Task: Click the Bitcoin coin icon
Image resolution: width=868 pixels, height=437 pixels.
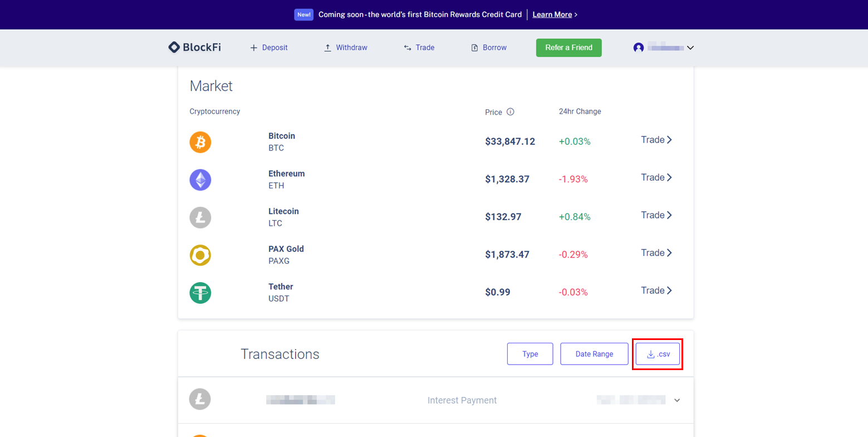Action: pyautogui.click(x=200, y=142)
